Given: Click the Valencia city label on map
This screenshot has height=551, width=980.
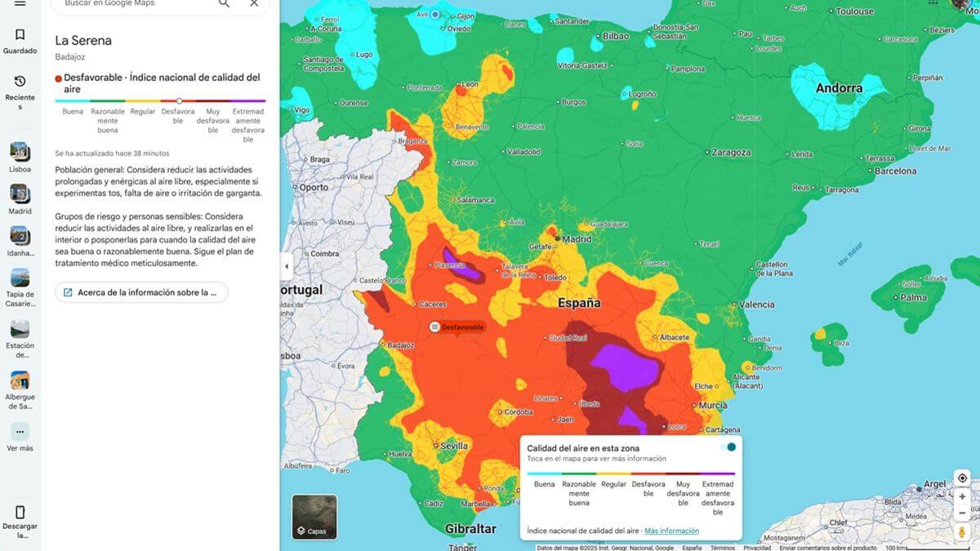Looking at the screenshot, I should [757, 304].
